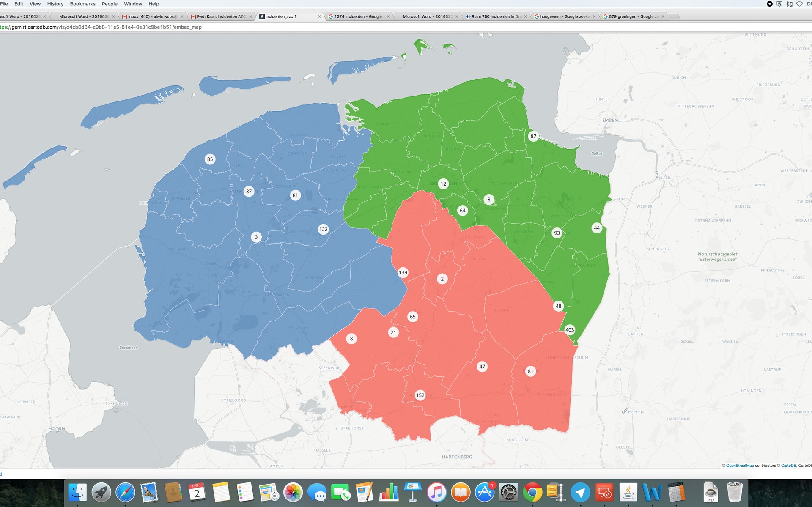Click the 152 incident marker near Hoogeveen
812x507 pixels.
coord(420,395)
